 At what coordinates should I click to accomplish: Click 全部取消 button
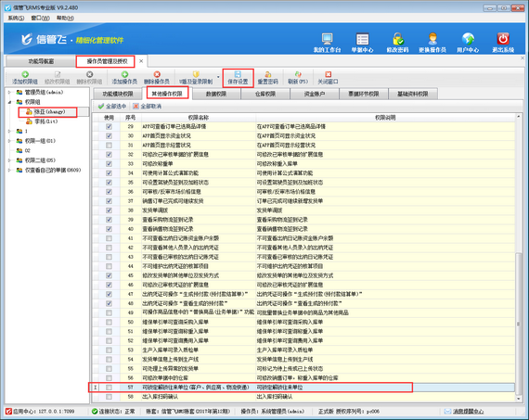click(147, 107)
